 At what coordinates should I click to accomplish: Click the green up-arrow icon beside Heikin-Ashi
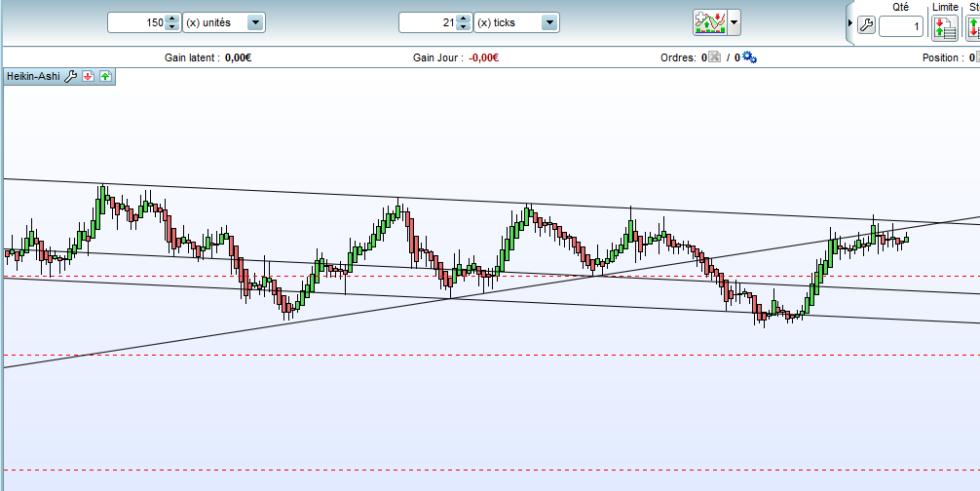[105, 76]
